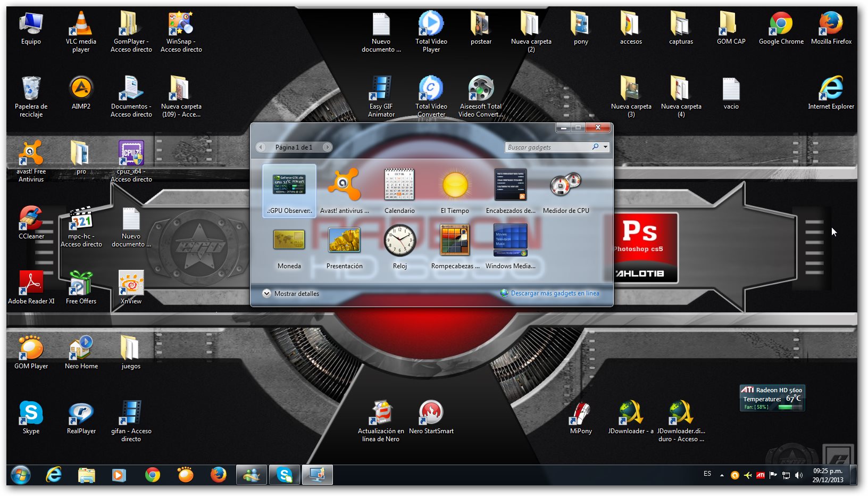Image resolution: width=868 pixels, height=496 pixels.
Task: Select the Easy GIF Animator icon
Action: point(381,97)
